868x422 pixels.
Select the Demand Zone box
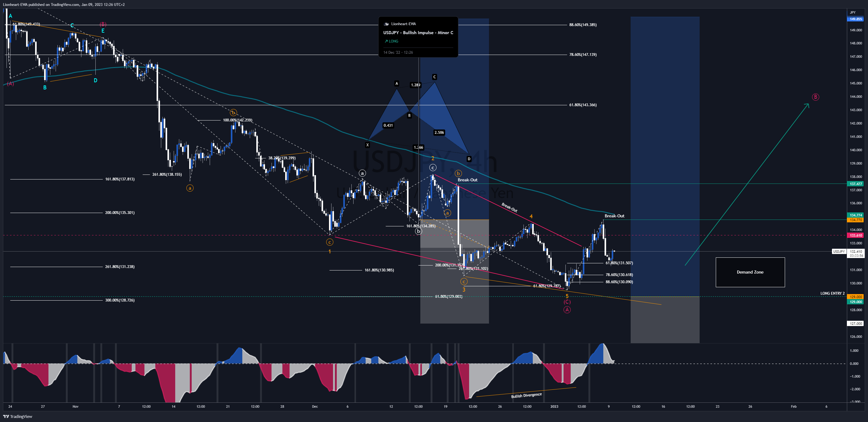tap(750, 272)
